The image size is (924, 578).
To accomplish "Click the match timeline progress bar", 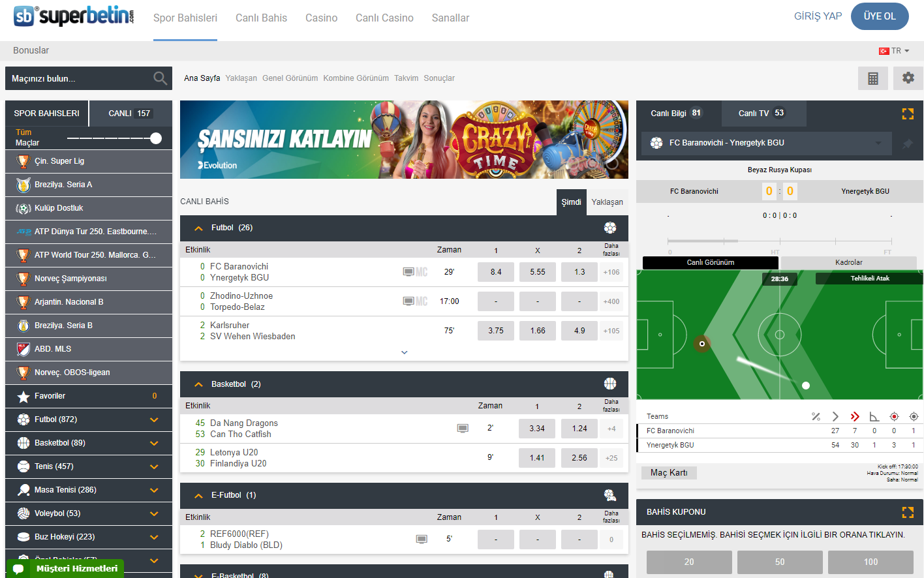I will (x=779, y=241).
